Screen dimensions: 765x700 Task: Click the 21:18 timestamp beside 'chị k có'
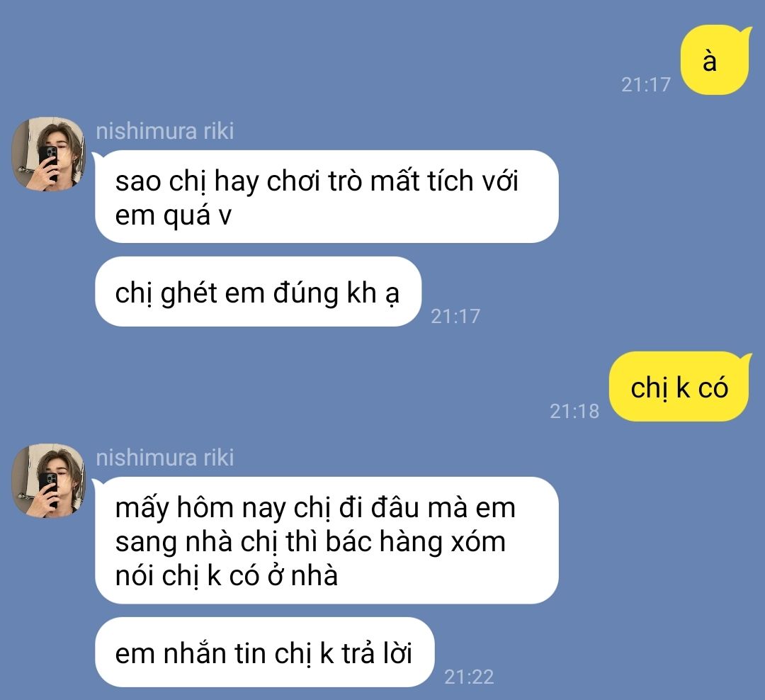574,411
